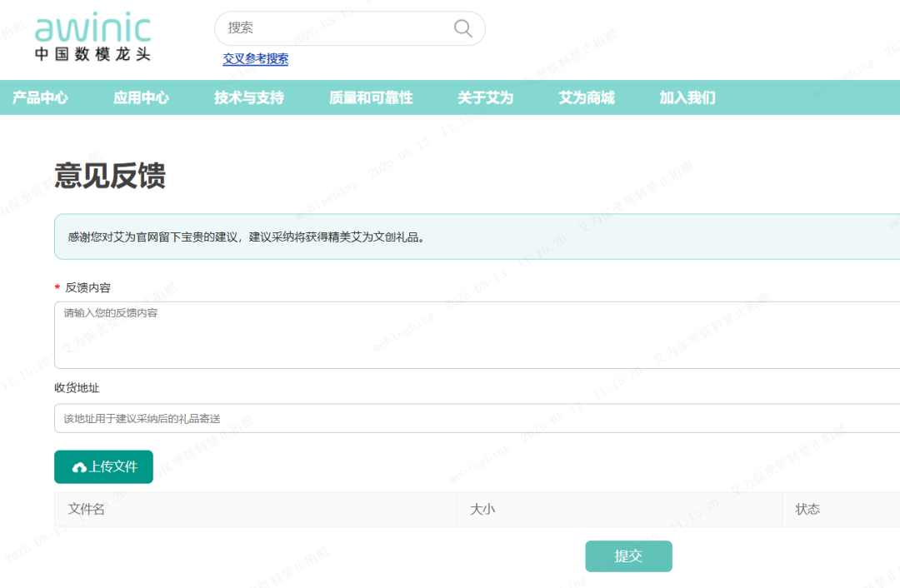Go to 质量和可靠性 navigation item
The image size is (900, 588).
370,97
